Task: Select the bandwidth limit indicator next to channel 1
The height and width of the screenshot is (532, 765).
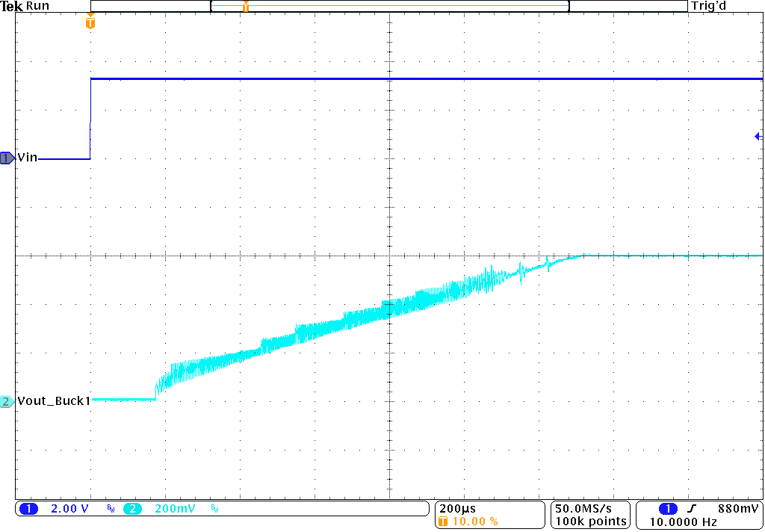Action: click(x=109, y=508)
